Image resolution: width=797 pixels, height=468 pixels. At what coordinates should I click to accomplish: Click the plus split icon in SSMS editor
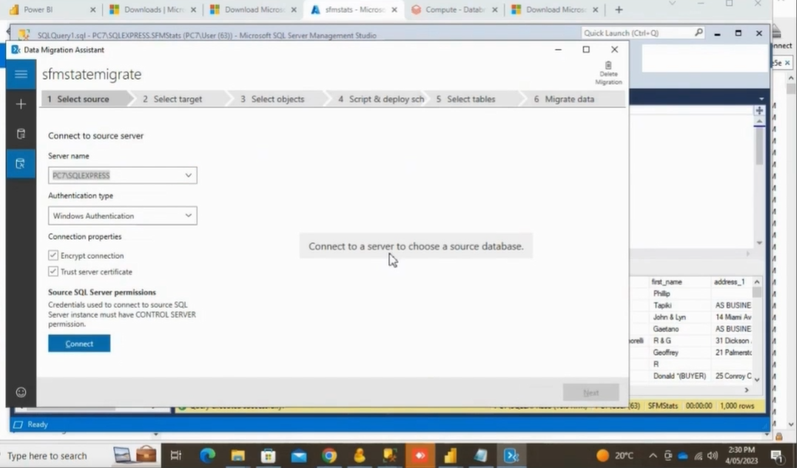point(759,111)
